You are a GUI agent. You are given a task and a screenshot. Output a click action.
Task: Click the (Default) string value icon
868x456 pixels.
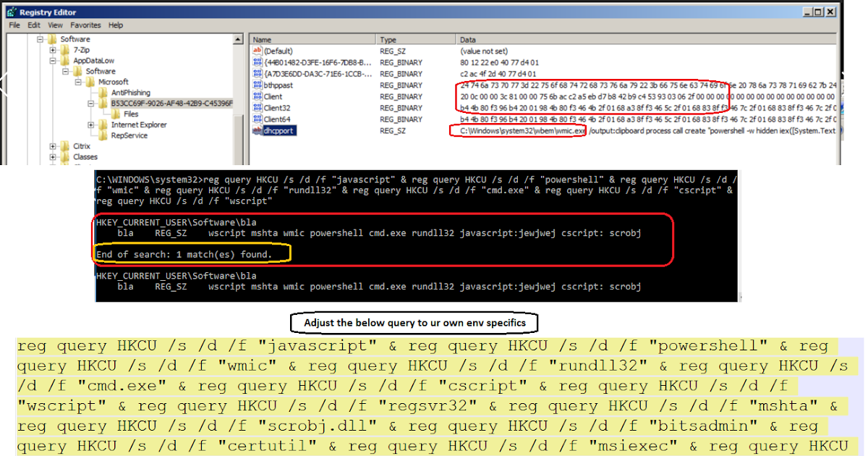pyautogui.click(x=257, y=51)
